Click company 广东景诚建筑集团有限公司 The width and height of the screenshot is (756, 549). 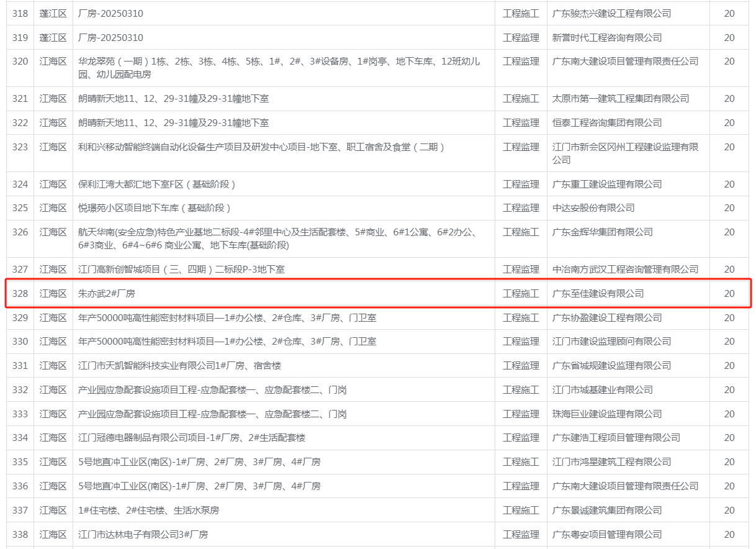coord(607,510)
